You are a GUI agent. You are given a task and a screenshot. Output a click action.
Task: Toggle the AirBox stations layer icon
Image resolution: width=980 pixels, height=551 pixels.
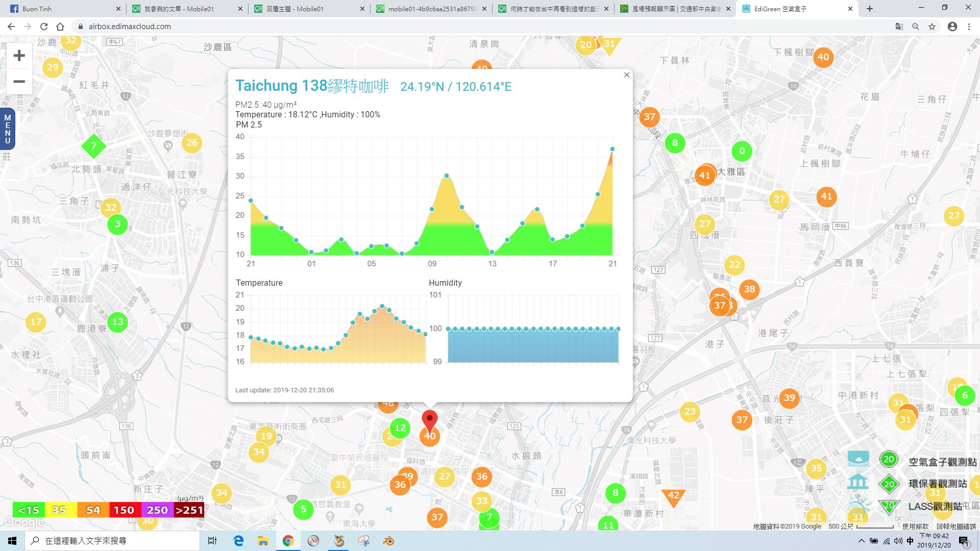click(x=859, y=459)
